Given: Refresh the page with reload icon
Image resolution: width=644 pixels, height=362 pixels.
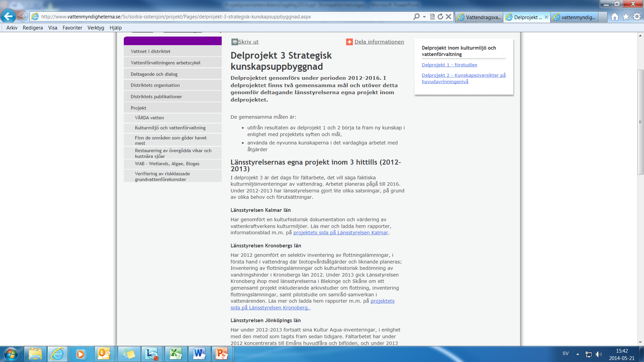Looking at the screenshot, I should click(440, 16).
